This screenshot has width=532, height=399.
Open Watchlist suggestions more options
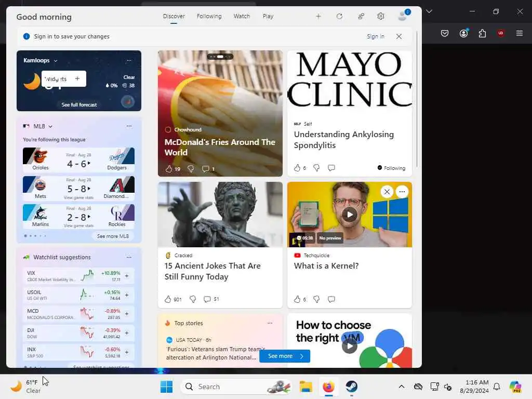point(129,257)
